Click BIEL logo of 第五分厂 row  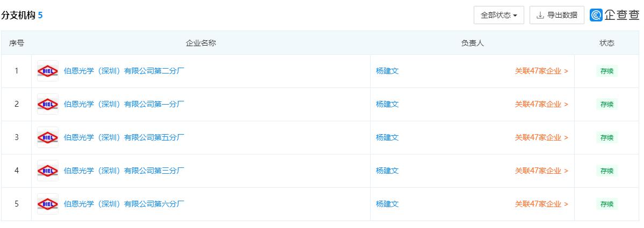[x=48, y=137]
